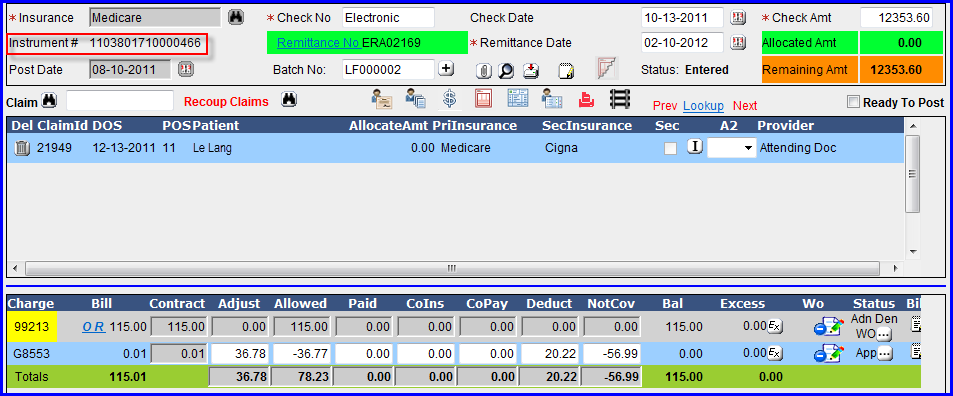Click the paperclip attachment icon
Image resolution: width=953 pixels, height=396 pixels.
(x=483, y=71)
